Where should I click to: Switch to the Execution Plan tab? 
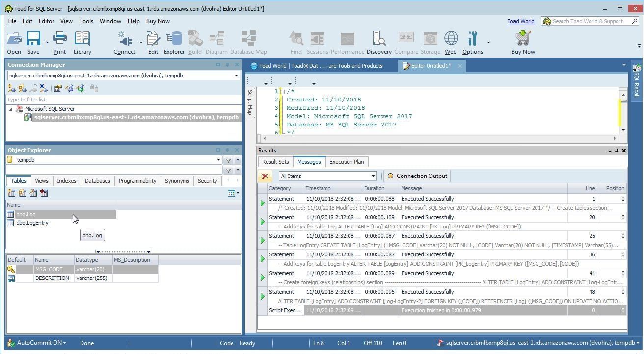point(347,162)
